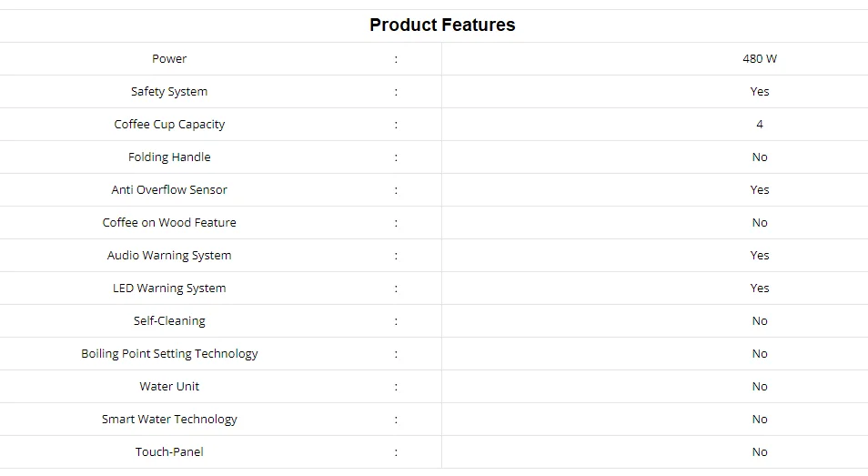Click the Anti Overflow Sensor label
The height and width of the screenshot is (476, 868).
pyautogui.click(x=169, y=190)
